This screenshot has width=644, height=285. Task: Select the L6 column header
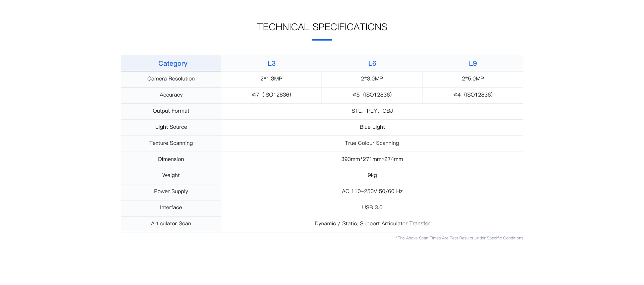(372, 63)
